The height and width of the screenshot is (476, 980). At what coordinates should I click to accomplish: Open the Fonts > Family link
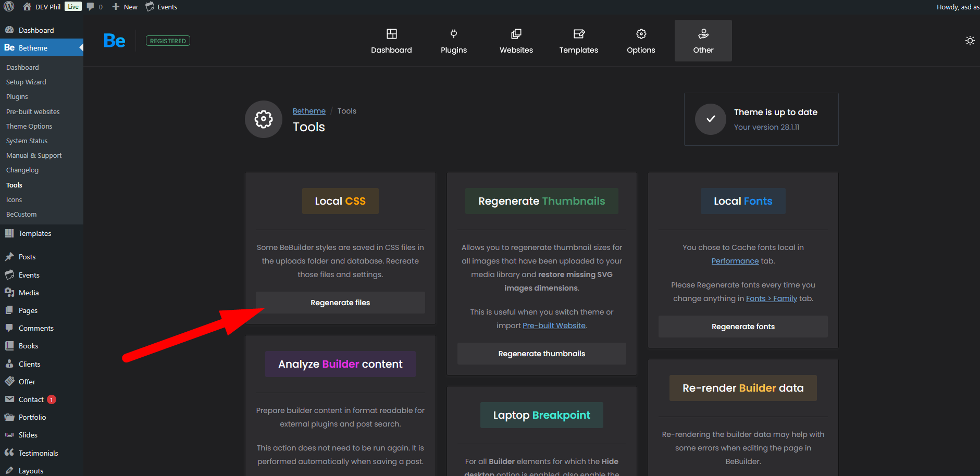click(771, 298)
